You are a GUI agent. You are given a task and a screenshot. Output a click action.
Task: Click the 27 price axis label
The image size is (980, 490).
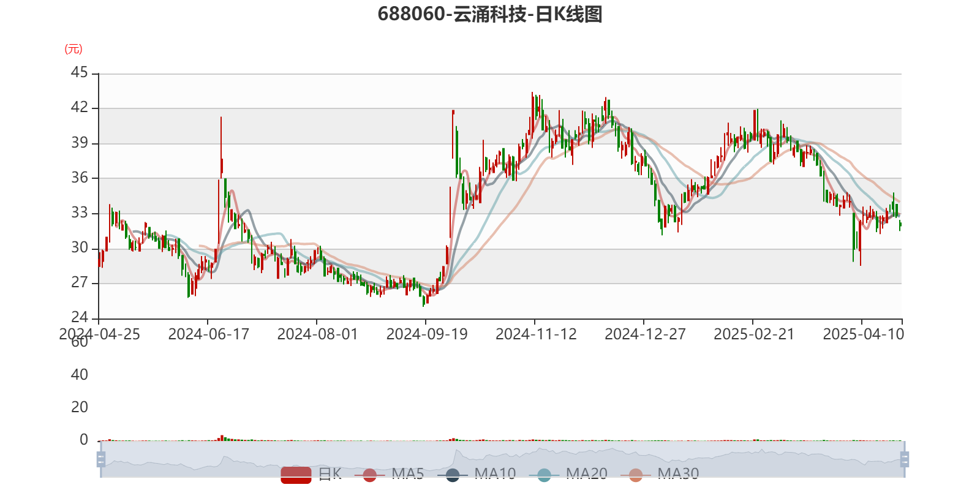(80, 283)
